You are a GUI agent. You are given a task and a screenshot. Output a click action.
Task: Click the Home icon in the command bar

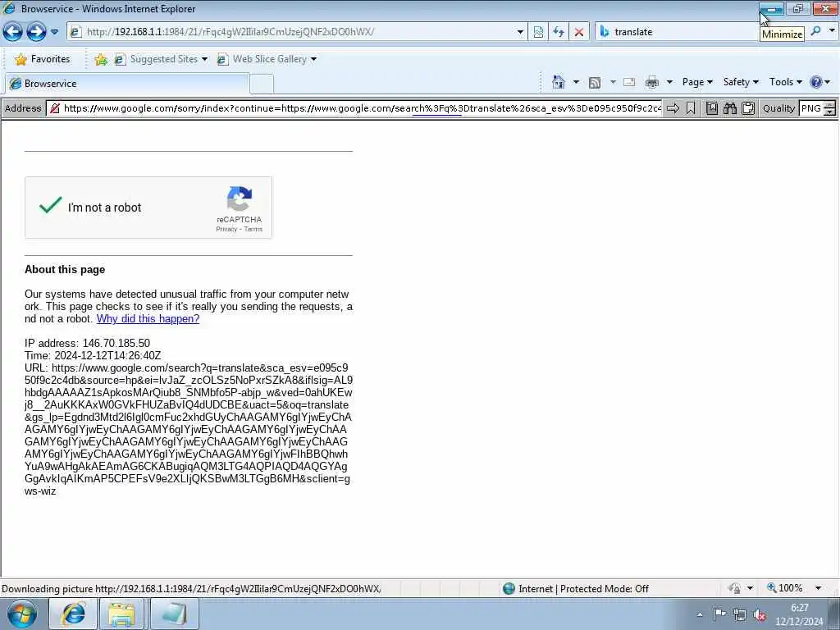(x=559, y=82)
